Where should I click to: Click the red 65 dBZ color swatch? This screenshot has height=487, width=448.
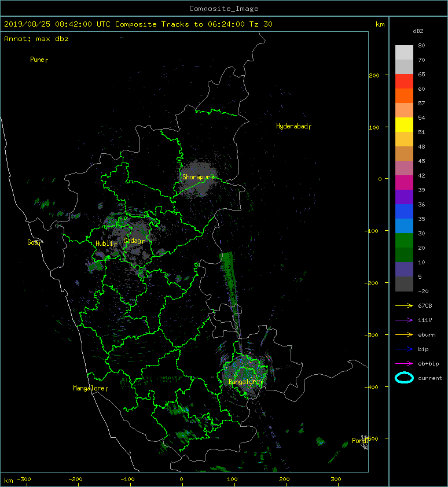404,81
